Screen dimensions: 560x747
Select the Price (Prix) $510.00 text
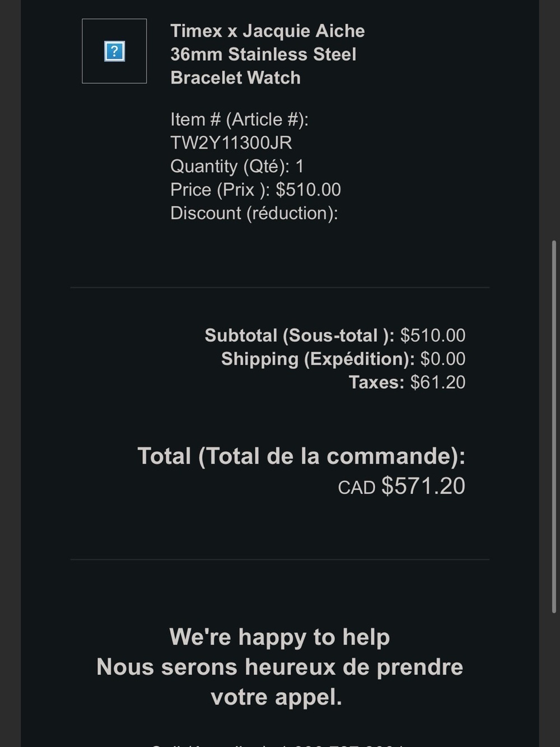[255, 190]
